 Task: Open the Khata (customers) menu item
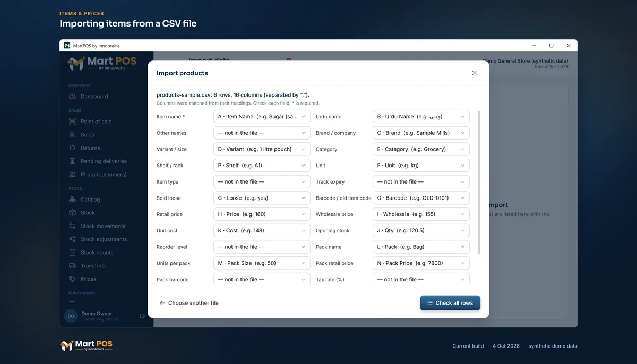(x=104, y=175)
